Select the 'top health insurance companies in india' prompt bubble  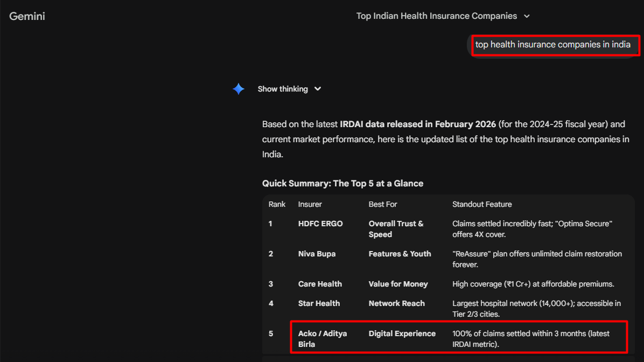tap(552, 45)
